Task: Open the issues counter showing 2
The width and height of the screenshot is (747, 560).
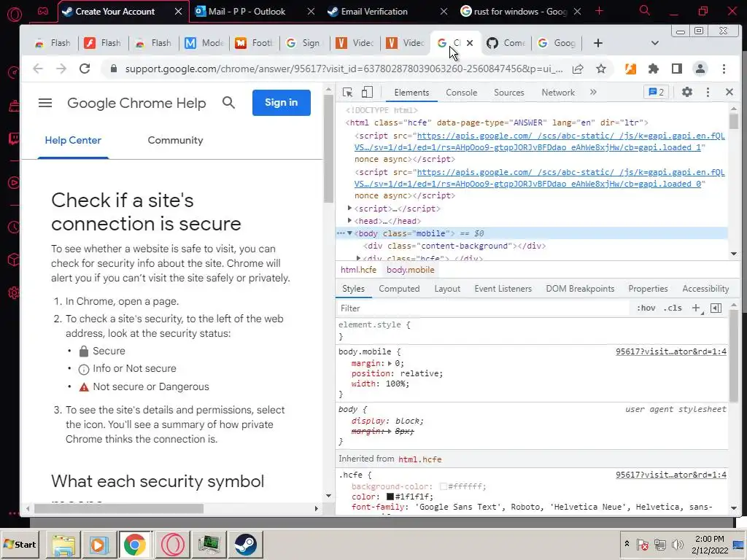Action: click(x=656, y=93)
